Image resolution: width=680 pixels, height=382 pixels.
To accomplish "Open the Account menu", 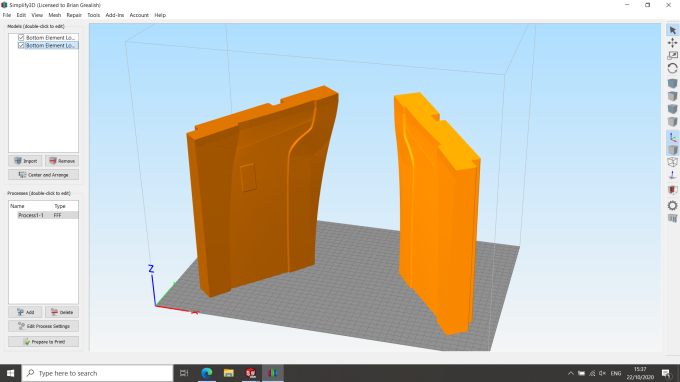I will point(139,15).
